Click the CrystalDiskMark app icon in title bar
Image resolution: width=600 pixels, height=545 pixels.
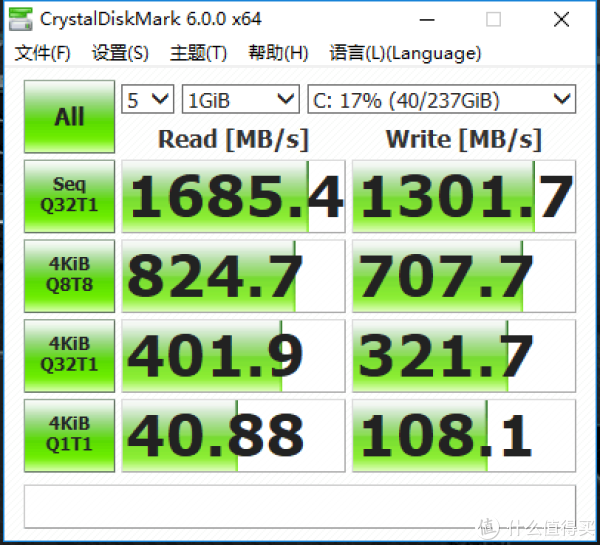click(21, 18)
